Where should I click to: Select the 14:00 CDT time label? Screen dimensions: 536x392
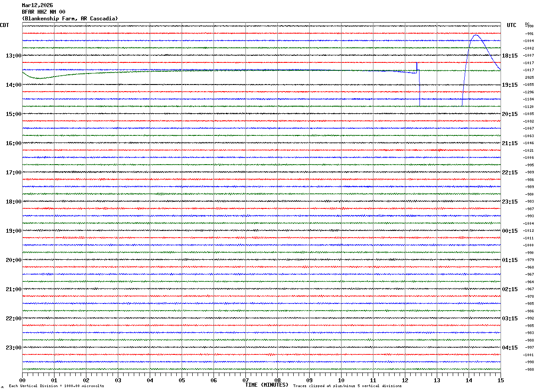[14, 85]
